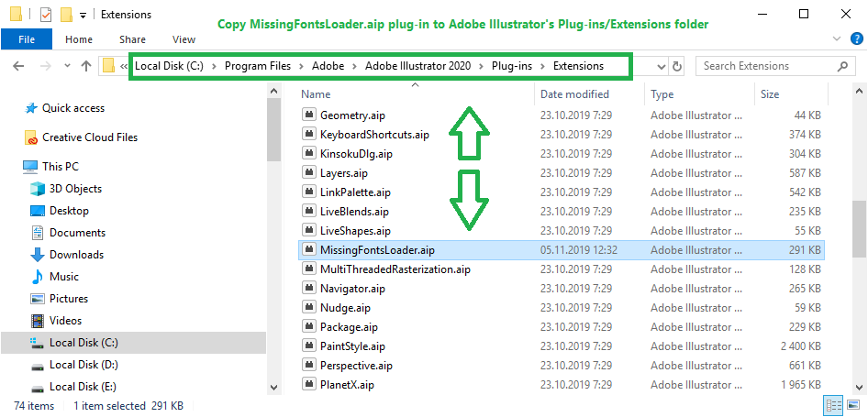Click Adobe Illustrator 2020 in the path
This screenshot has height=417, width=868.
tap(418, 66)
